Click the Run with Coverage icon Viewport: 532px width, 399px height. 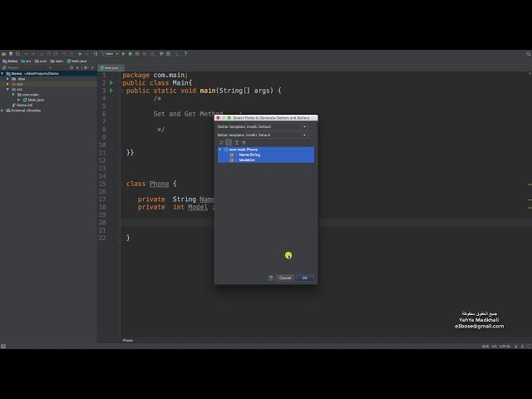click(137, 53)
